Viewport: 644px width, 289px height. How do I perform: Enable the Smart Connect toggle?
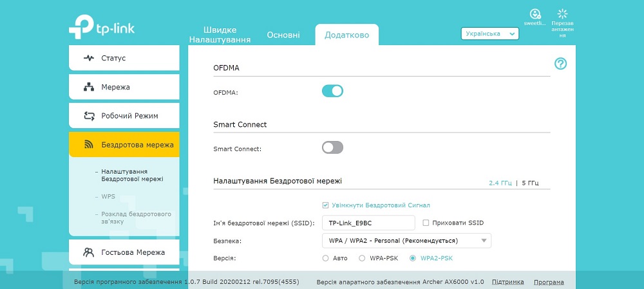tap(332, 147)
